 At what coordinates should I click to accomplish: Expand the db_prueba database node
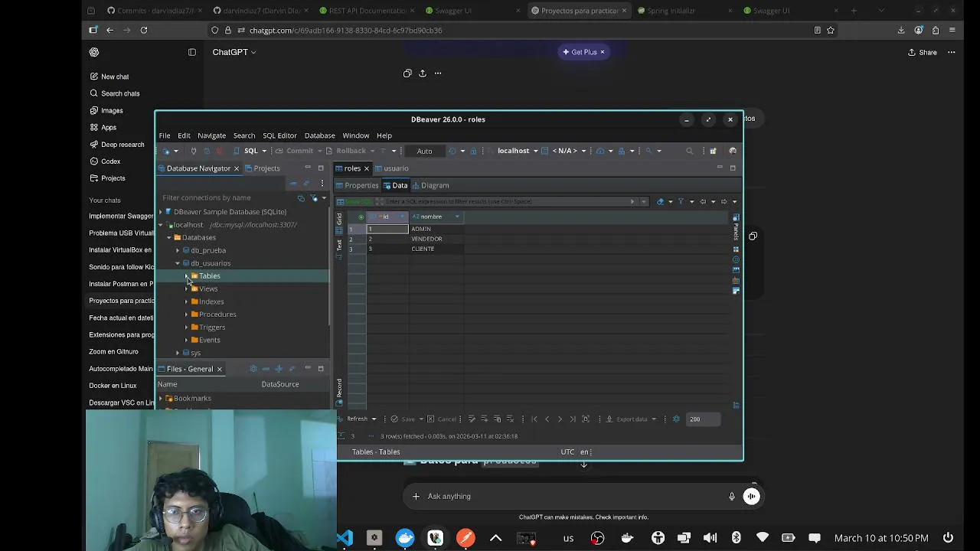pos(178,250)
